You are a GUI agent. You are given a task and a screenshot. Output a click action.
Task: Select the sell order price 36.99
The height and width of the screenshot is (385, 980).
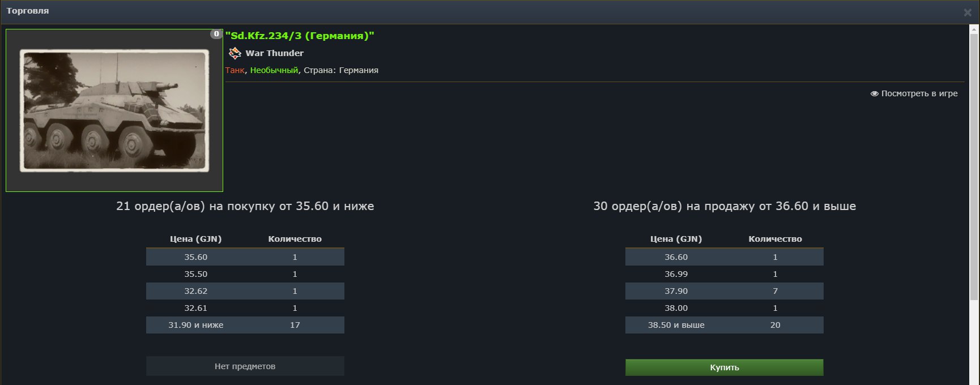(x=676, y=274)
